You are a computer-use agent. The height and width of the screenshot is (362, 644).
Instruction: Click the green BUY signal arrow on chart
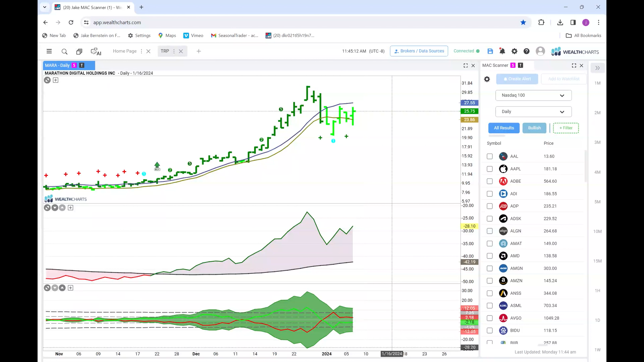(157, 166)
